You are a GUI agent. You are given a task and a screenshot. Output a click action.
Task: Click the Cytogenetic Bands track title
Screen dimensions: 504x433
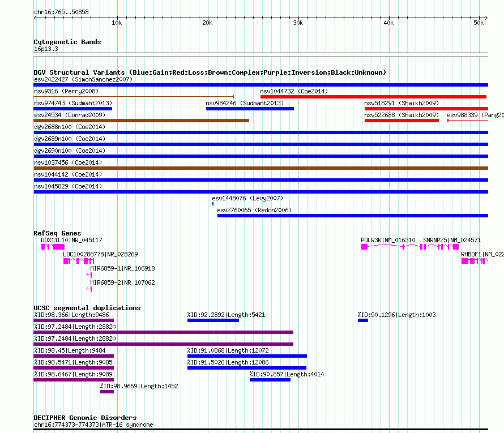(x=67, y=42)
